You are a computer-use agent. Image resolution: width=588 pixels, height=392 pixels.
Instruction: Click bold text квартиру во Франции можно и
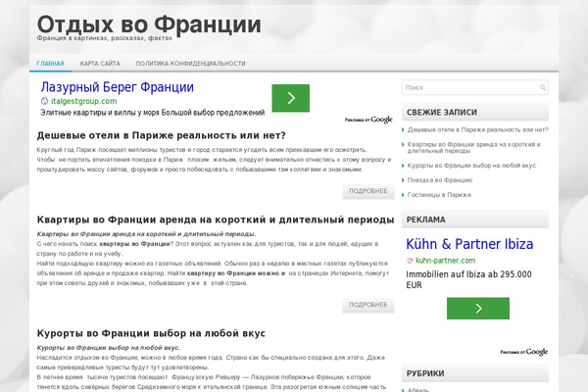(236, 273)
